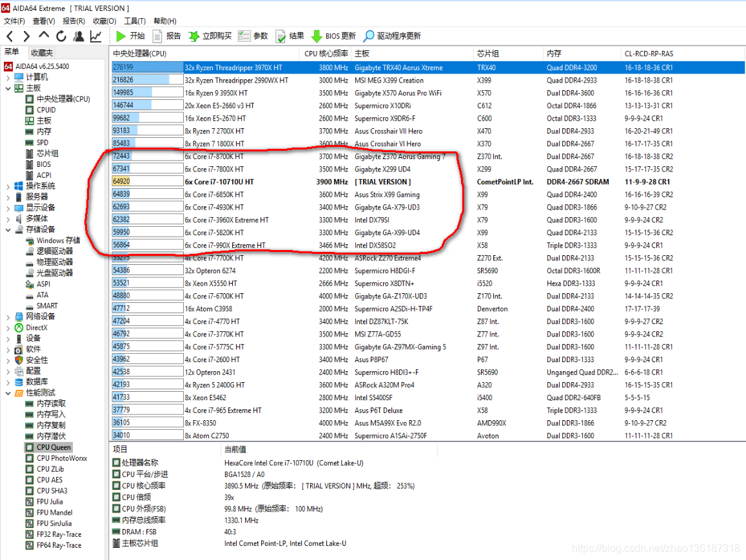This screenshot has height=560, width=746.
Task: Start the benchmark with 开始 button
Action: (x=130, y=36)
